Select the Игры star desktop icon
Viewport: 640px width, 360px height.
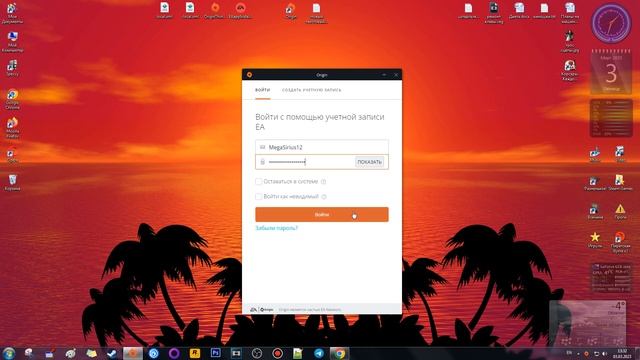tap(595, 240)
